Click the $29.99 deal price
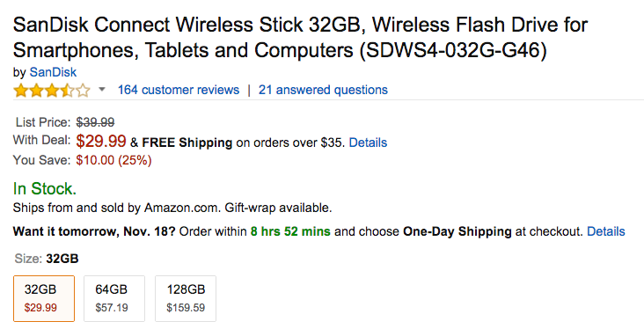 click(x=101, y=142)
